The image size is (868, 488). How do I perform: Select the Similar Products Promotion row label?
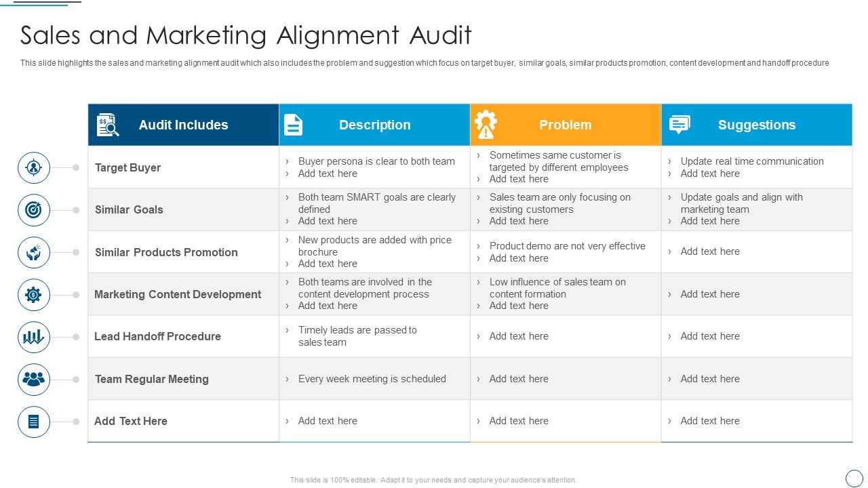[x=166, y=252]
